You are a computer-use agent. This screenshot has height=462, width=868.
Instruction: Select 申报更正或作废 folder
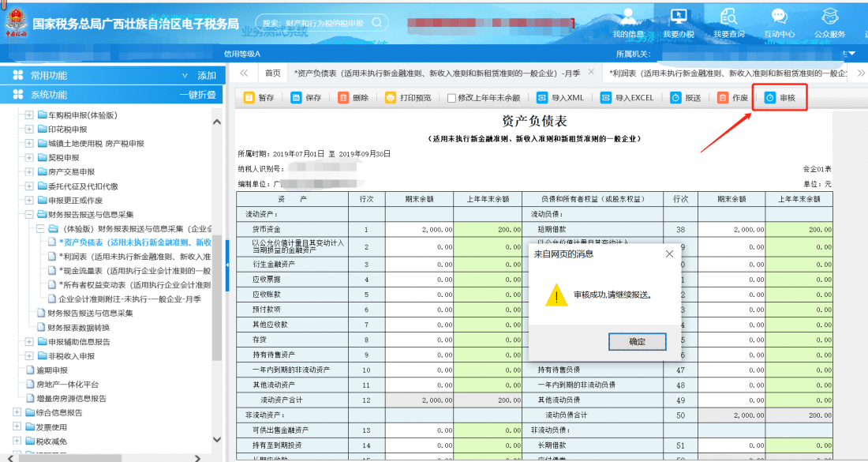click(70, 200)
